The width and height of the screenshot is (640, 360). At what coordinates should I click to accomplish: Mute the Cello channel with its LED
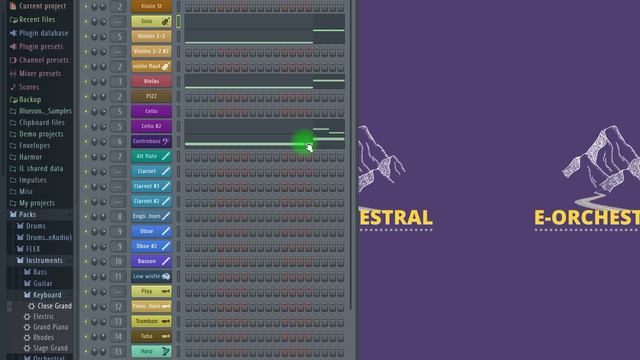click(x=86, y=111)
